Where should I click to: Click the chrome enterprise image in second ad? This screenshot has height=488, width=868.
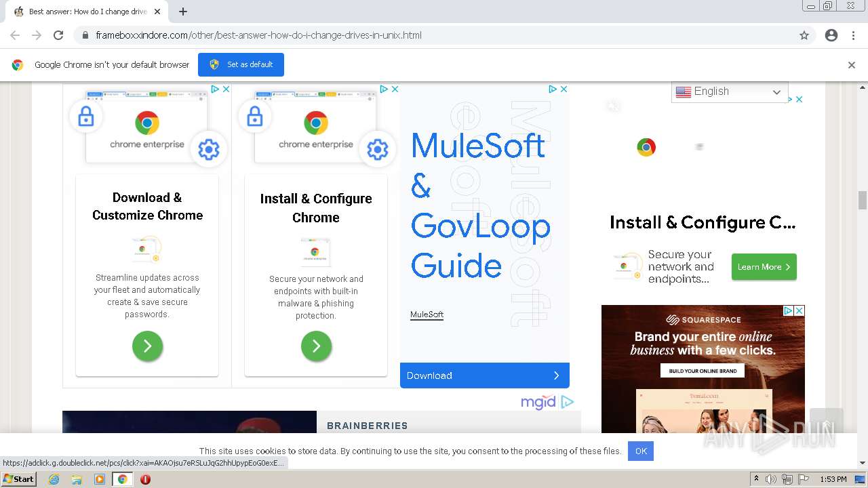(x=316, y=128)
